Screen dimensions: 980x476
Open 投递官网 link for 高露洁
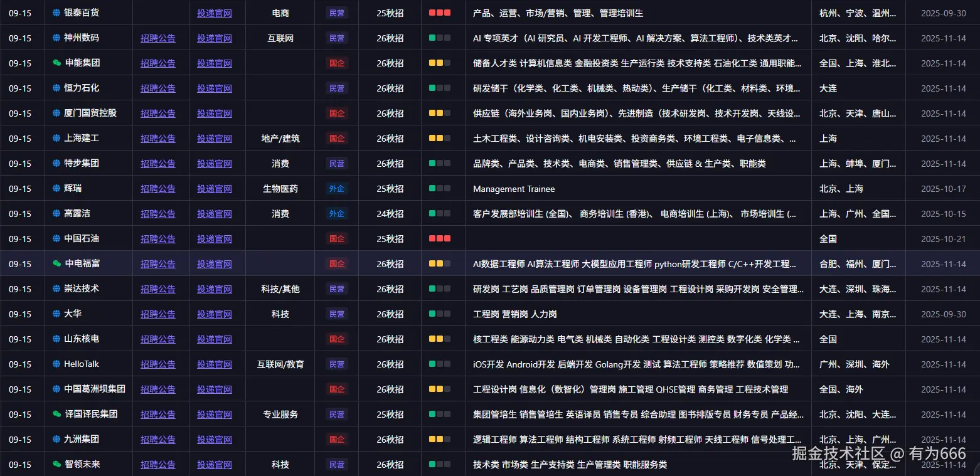215,214
